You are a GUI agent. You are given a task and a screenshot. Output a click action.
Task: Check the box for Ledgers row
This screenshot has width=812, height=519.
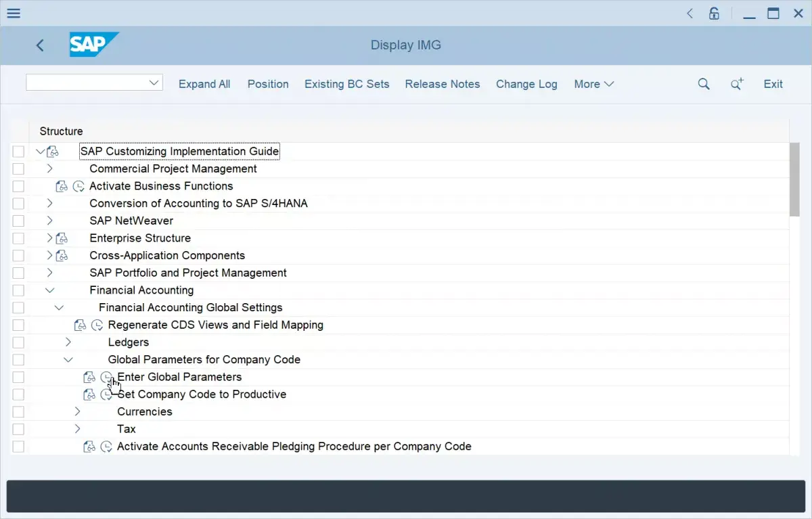(x=18, y=342)
